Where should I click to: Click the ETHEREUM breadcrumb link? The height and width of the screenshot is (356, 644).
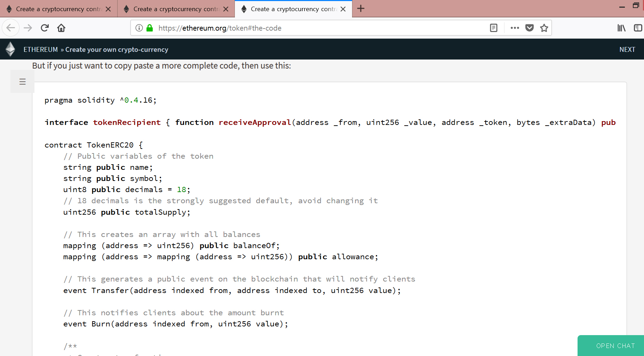pos(40,49)
